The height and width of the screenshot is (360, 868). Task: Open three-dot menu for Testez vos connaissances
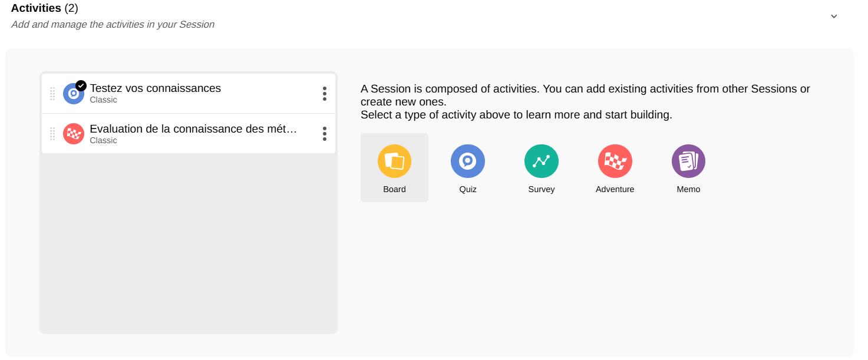(x=324, y=94)
